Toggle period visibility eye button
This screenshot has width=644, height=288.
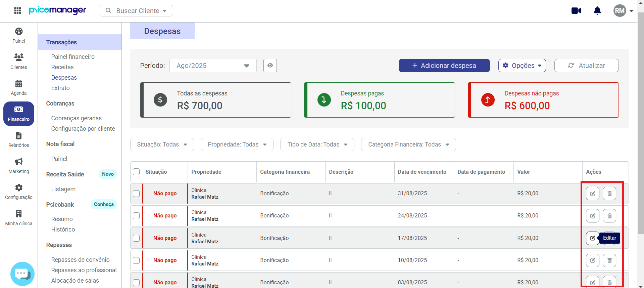[270, 66]
